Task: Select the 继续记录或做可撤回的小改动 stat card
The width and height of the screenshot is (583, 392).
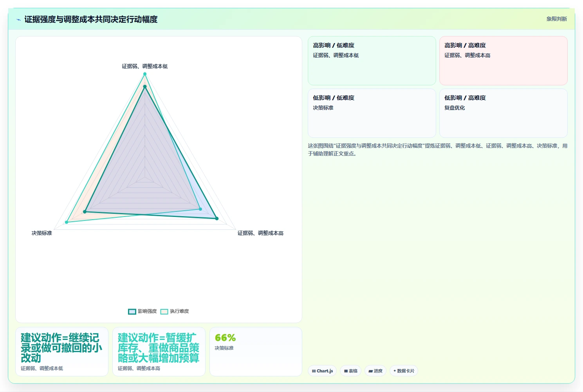Action: (x=62, y=352)
